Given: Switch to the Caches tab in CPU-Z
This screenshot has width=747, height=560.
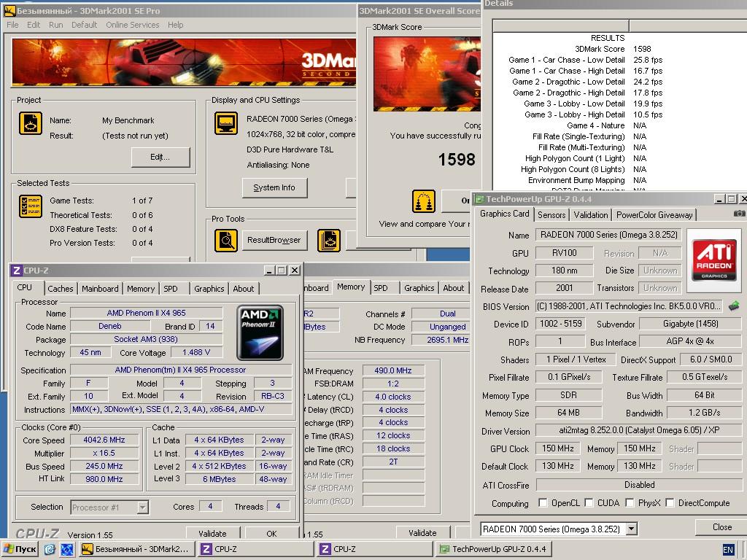Looking at the screenshot, I should coord(61,289).
